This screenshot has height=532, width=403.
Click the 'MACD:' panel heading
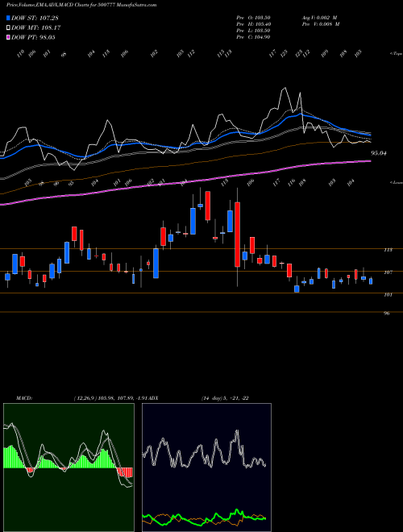click(x=24, y=398)
